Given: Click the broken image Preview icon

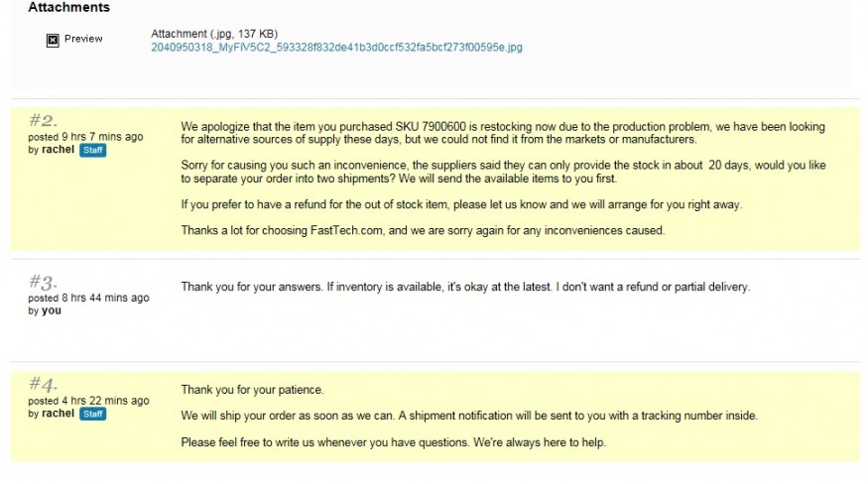Looking at the screenshot, I should click(x=53, y=40).
